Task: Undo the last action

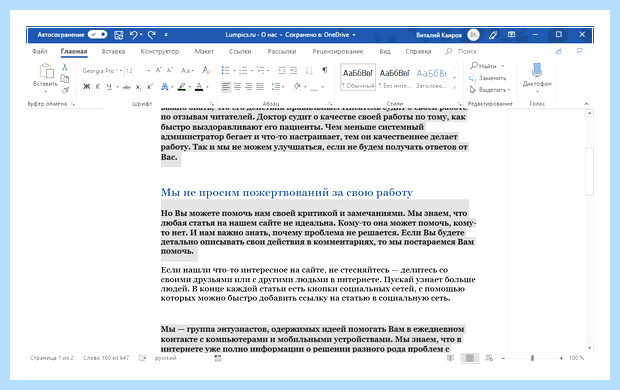Action: pos(133,35)
